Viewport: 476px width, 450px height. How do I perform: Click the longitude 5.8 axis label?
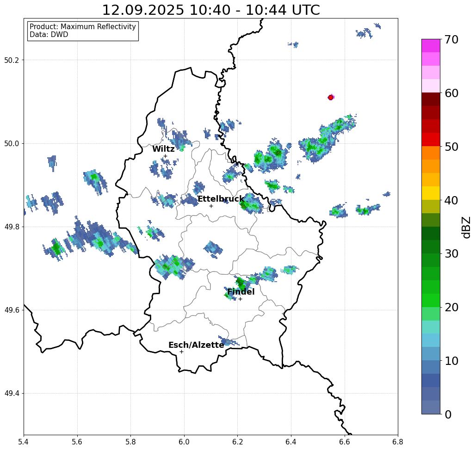(130, 442)
